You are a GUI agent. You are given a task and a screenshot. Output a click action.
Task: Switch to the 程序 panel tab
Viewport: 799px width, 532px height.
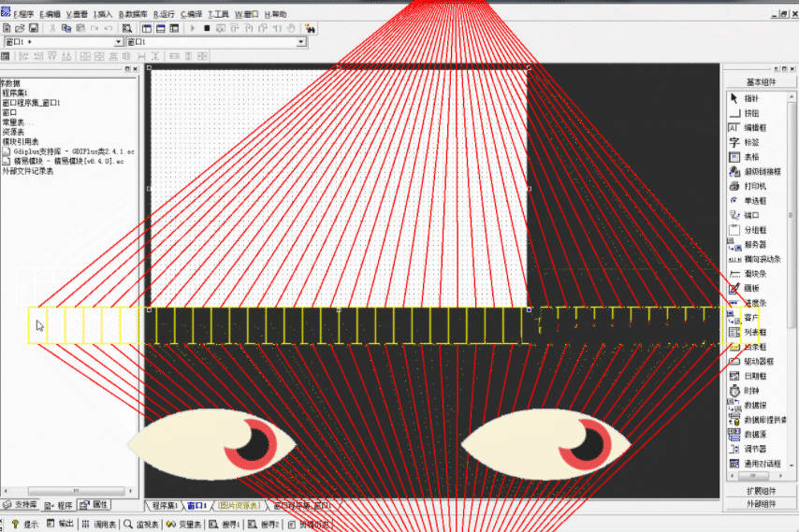(x=59, y=505)
